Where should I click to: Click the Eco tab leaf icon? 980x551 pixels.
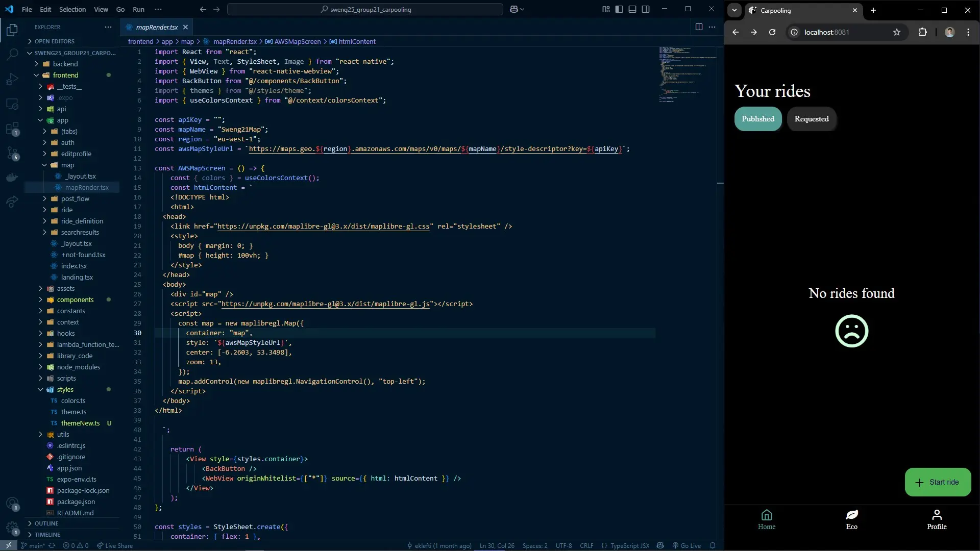pos(851,515)
